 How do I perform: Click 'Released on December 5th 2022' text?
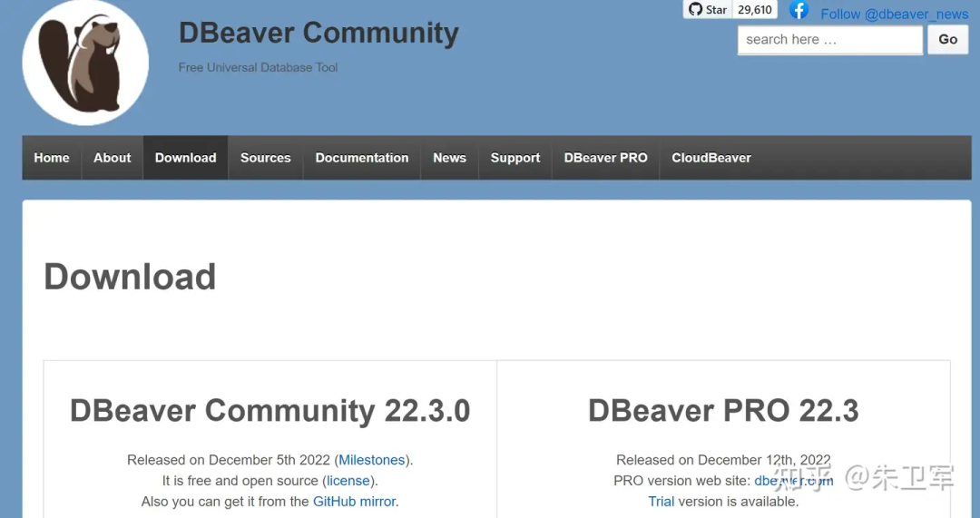[x=229, y=460]
